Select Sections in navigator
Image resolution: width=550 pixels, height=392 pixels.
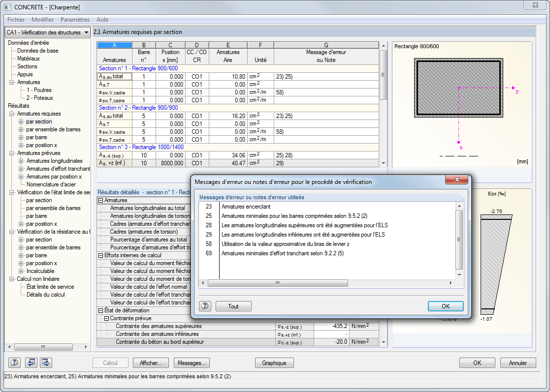point(27,66)
